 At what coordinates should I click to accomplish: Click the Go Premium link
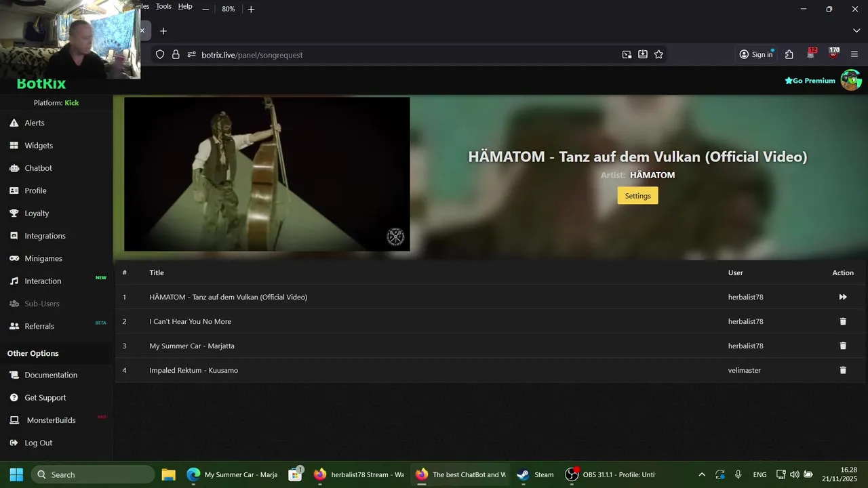(x=810, y=81)
